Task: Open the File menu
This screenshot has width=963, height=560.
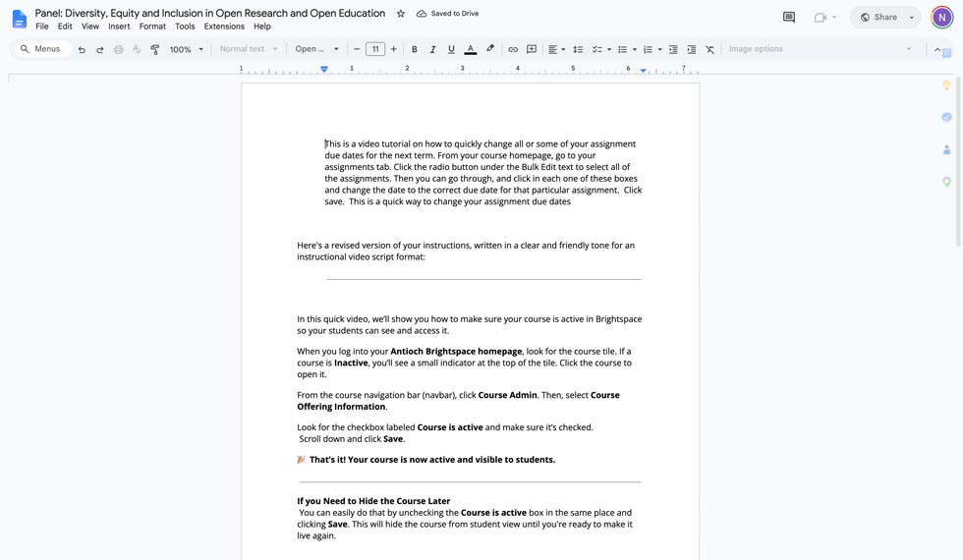Action: coord(41,27)
